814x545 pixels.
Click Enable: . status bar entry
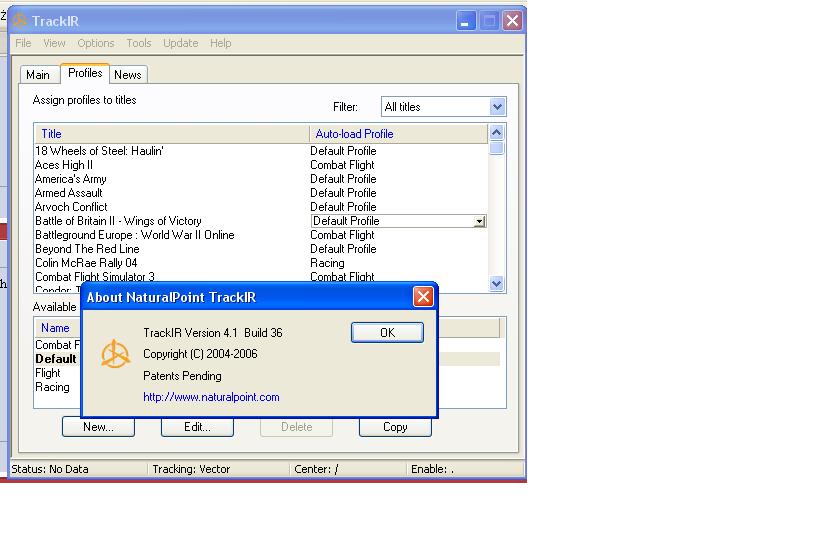pyautogui.click(x=432, y=469)
